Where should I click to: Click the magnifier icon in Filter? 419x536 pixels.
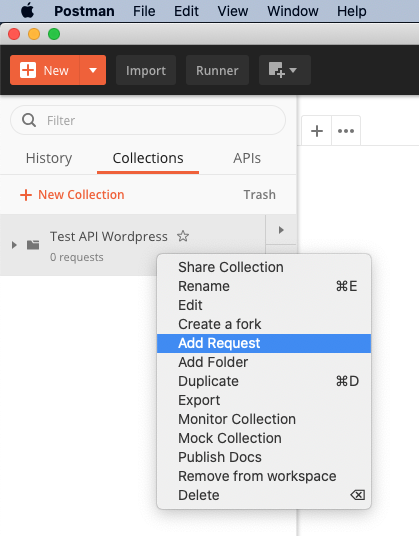pyautogui.click(x=29, y=120)
